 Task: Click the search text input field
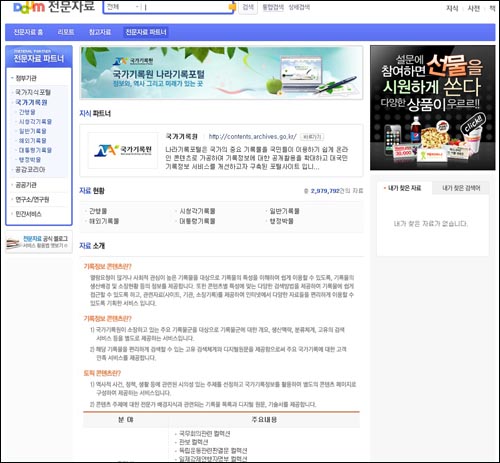pyautogui.click(x=187, y=7)
